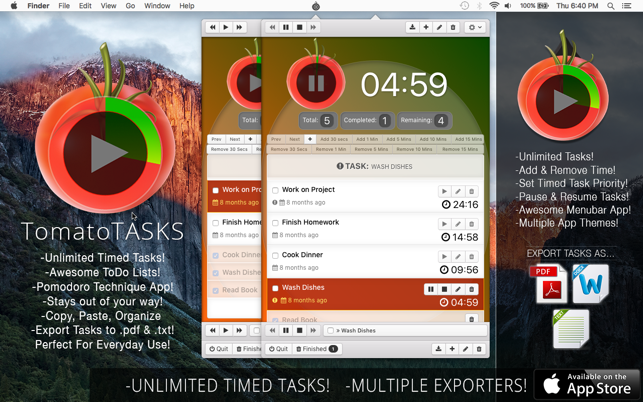Click the pencil icon in front window's top toolbar
This screenshot has height=402, width=643.
pos(439,27)
